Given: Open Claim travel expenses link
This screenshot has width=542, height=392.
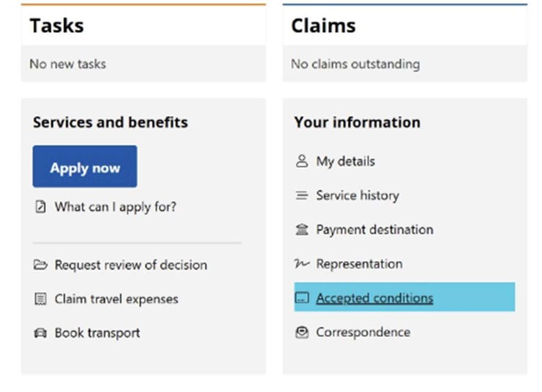Looking at the screenshot, I should pos(116,299).
